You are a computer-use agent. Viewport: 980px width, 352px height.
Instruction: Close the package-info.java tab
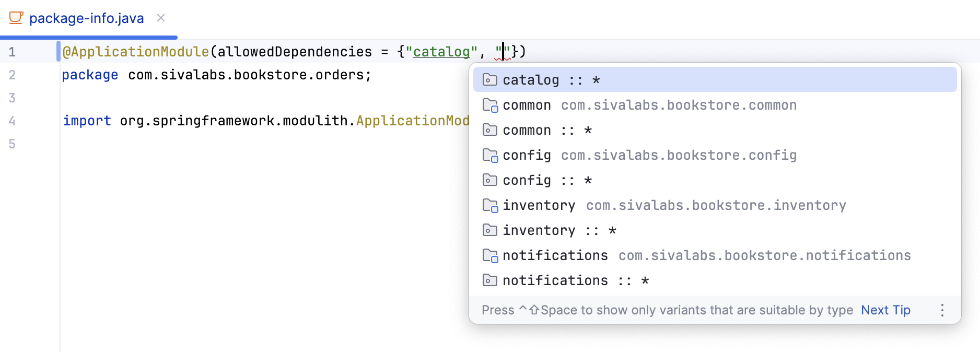pyautogui.click(x=161, y=18)
